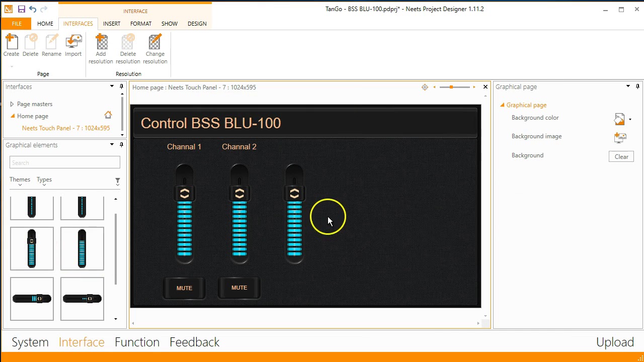644x362 pixels.
Task: Select left horizontal fader thumbnail
Action: (x=32, y=299)
